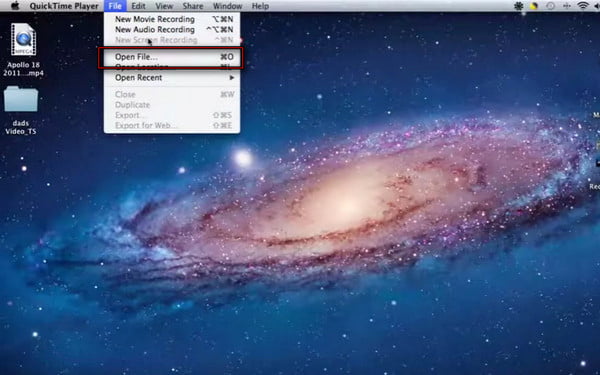Viewport: 600px width, 375px height.
Task: Select the dads Video_TS desktop folder
Action: [x=21, y=110]
